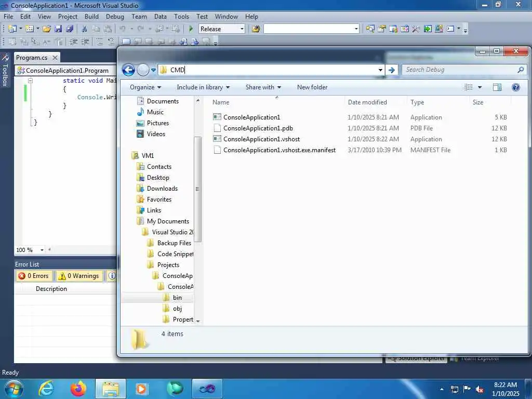Click the Decrease Indent toolbar icon
This screenshot has height=399, width=532.
tap(73, 42)
